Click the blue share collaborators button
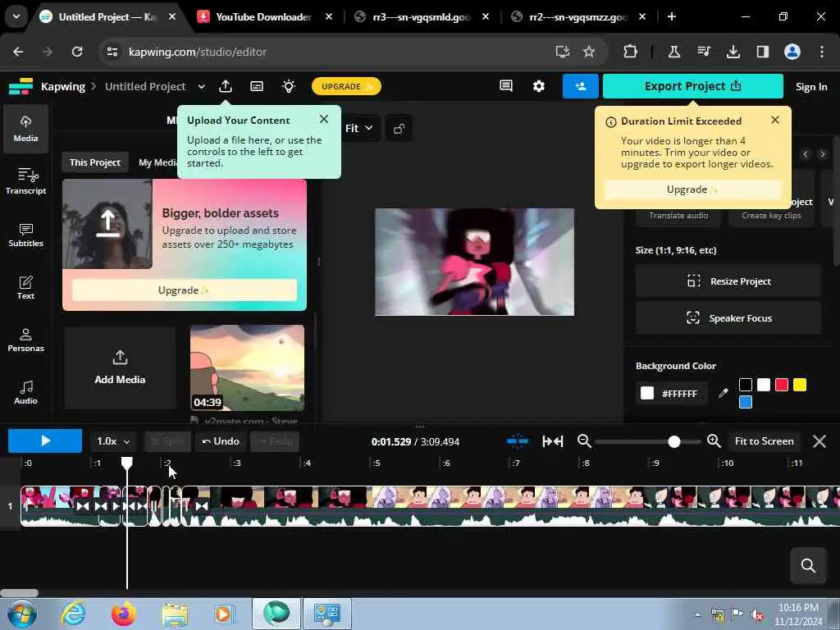 [x=580, y=86]
